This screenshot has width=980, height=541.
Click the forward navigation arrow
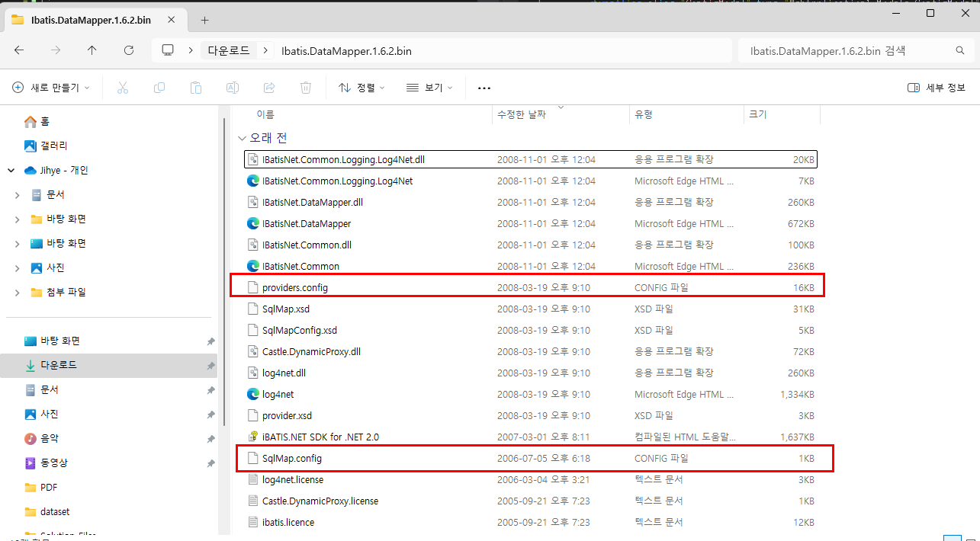[x=56, y=50]
